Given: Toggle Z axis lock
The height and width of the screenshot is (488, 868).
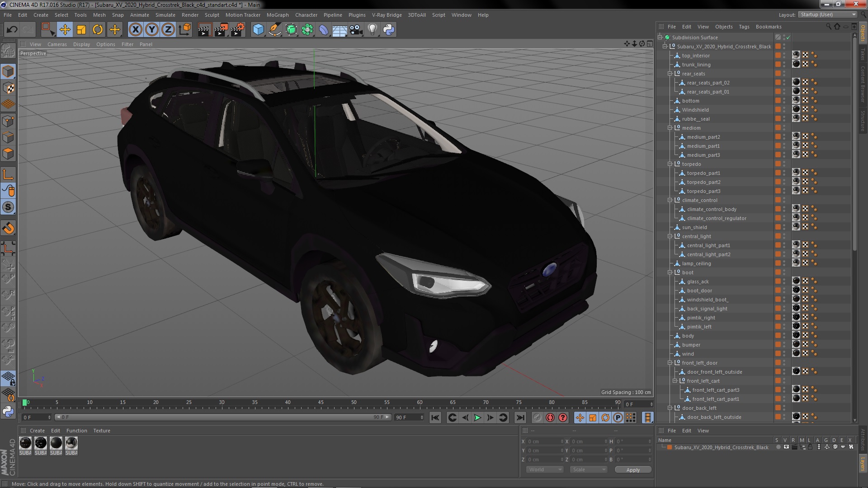Looking at the screenshot, I should (x=168, y=30).
